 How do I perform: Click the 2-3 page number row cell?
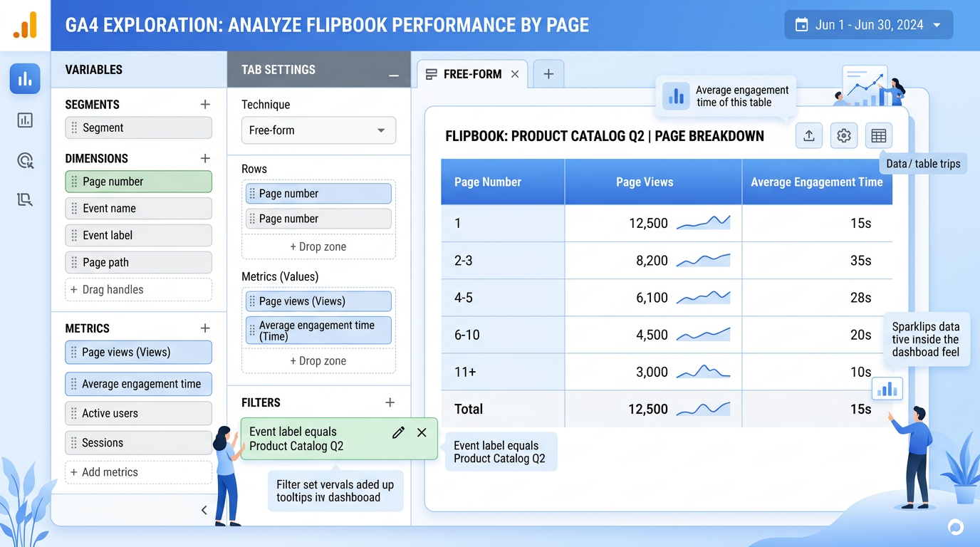pos(503,261)
